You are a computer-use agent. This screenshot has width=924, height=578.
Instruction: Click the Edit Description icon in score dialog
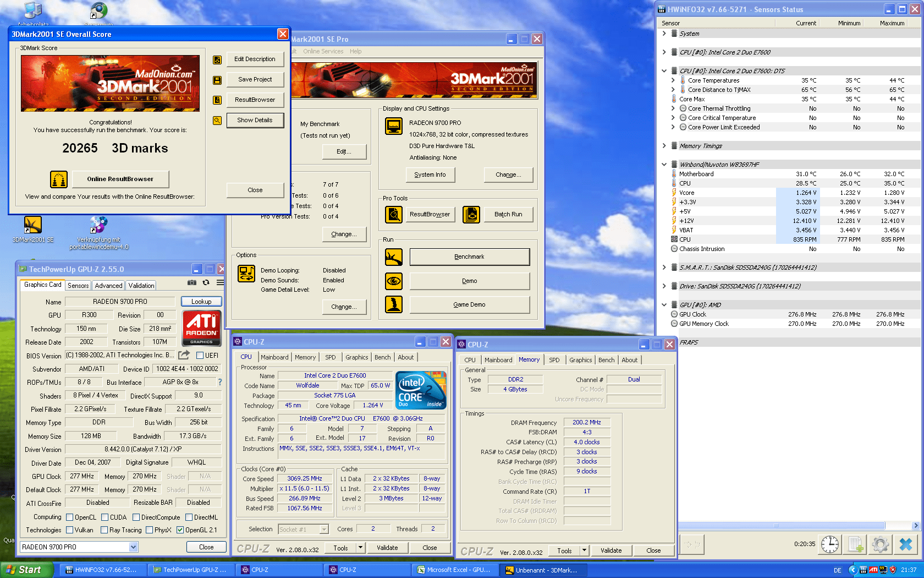click(x=217, y=59)
